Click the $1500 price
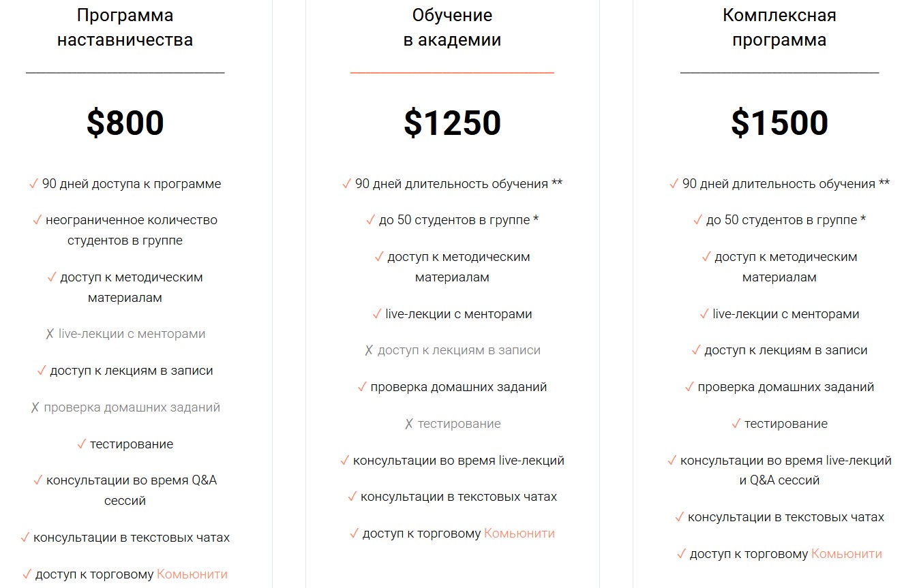The height and width of the screenshot is (588, 904). (779, 123)
